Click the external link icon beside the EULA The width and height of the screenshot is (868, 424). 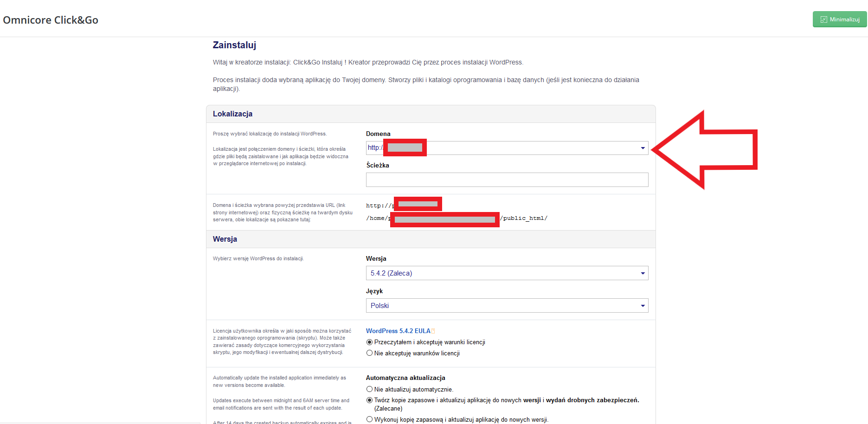pyautogui.click(x=433, y=331)
